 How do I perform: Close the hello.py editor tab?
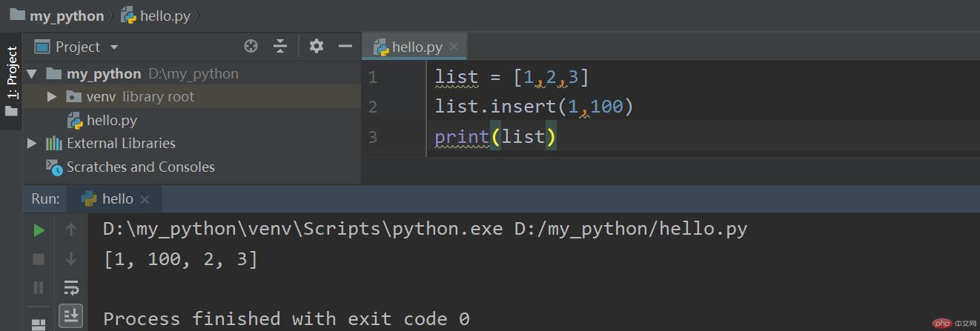coord(454,47)
